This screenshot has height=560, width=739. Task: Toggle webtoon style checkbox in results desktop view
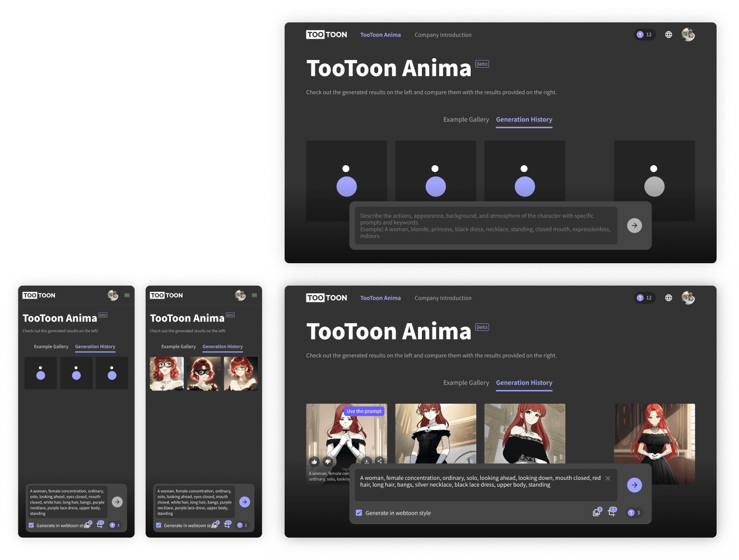(359, 513)
